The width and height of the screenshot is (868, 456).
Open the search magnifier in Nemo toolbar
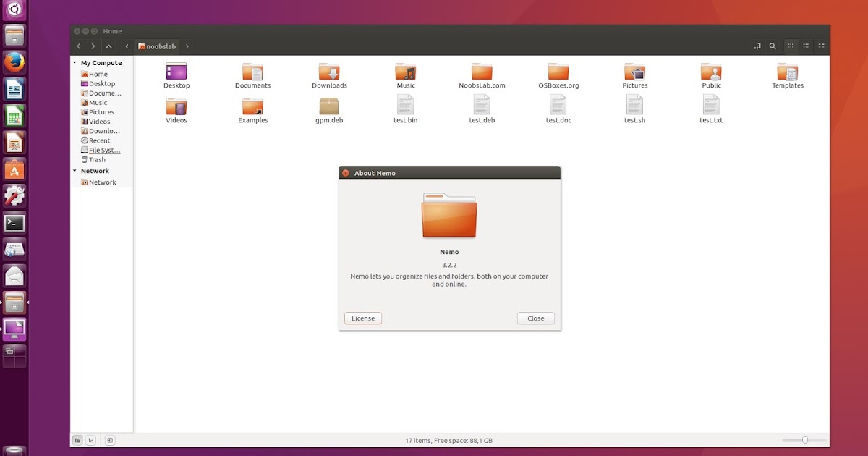click(x=773, y=46)
